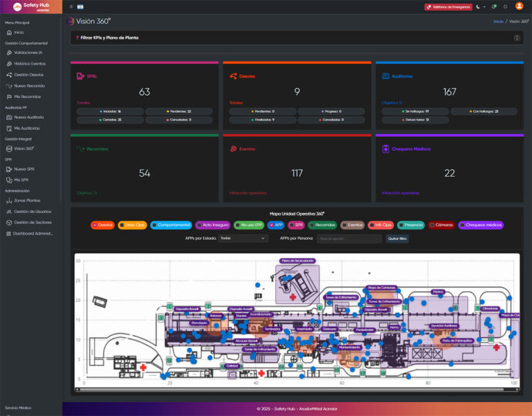Click the Inicio home icon in sidebar

8,32
